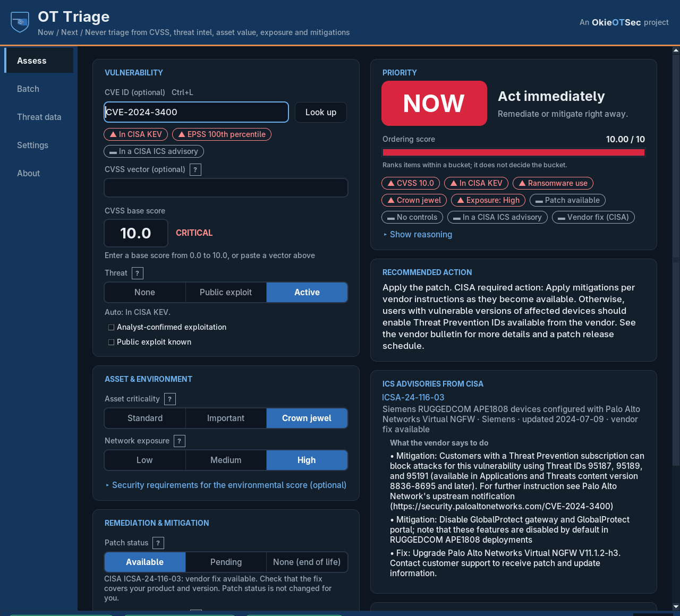
Task: Choose the Public exploit threat segment
Action: tap(226, 293)
